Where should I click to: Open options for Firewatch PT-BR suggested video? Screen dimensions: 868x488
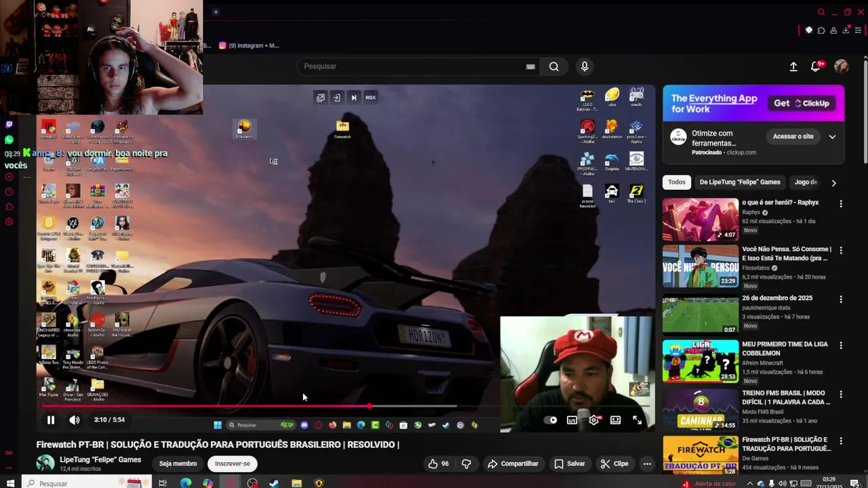[841, 441]
